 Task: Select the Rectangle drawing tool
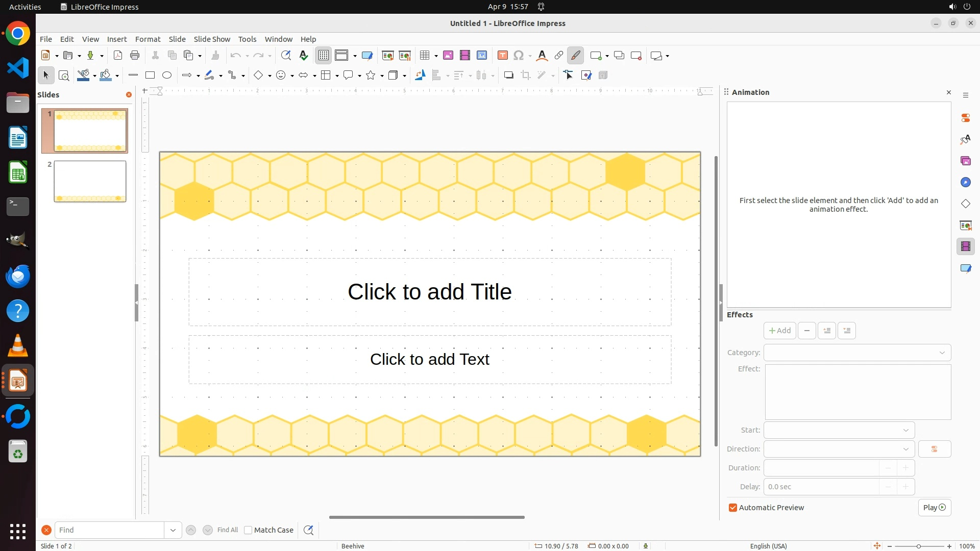pos(150,76)
